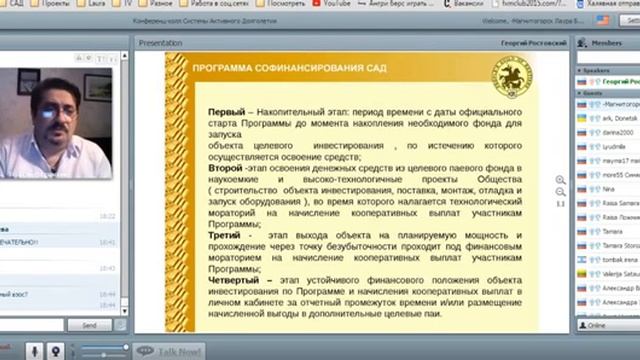The width and height of the screenshot is (640, 360).
Task: Select member ark, Donetsk
Action: [608, 118]
